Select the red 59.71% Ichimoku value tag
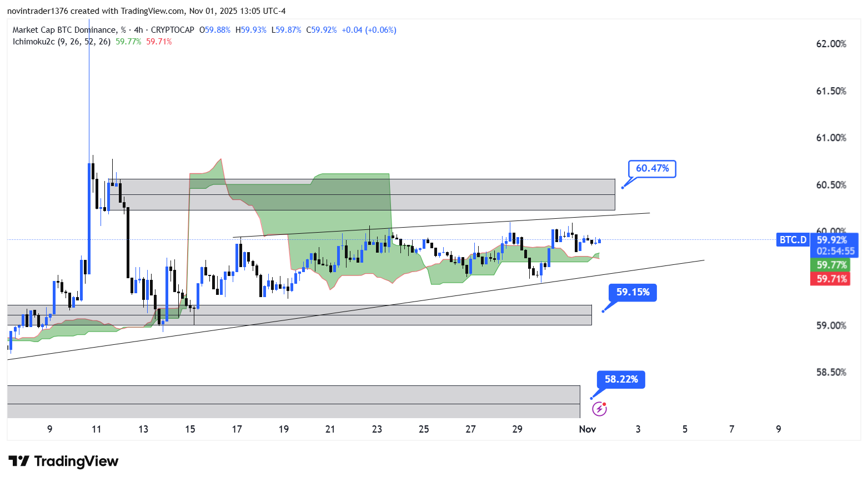This screenshot has width=868, height=482. [830, 279]
